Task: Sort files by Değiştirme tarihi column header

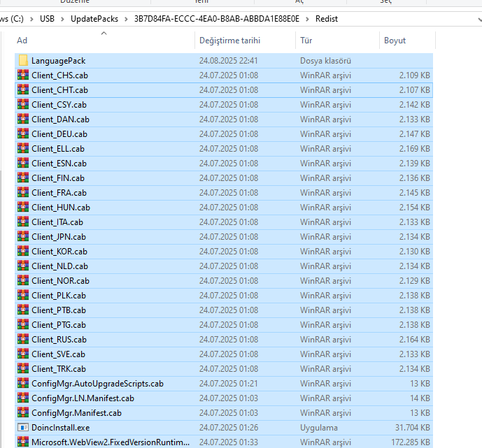Action: [245, 41]
